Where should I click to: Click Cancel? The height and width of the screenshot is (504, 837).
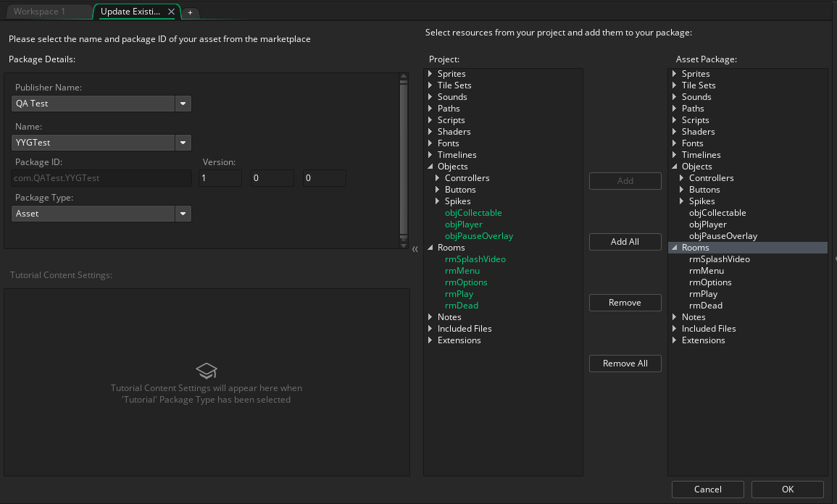click(708, 489)
